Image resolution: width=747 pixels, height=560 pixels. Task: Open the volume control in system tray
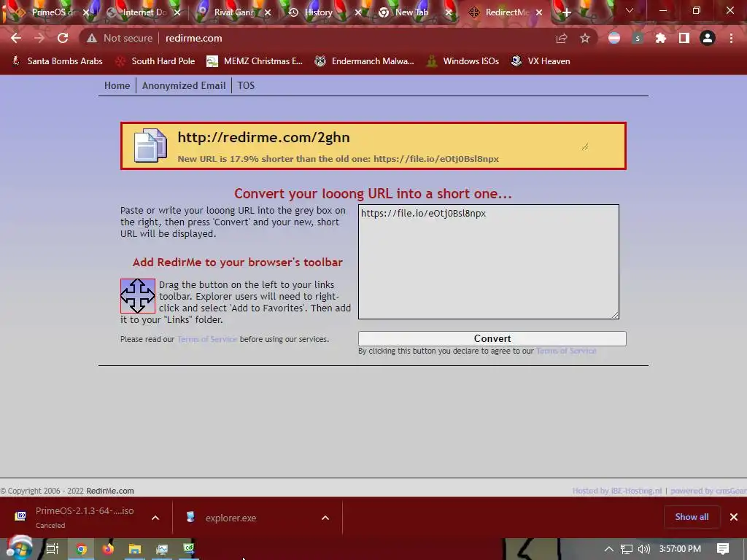pos(643,549)
